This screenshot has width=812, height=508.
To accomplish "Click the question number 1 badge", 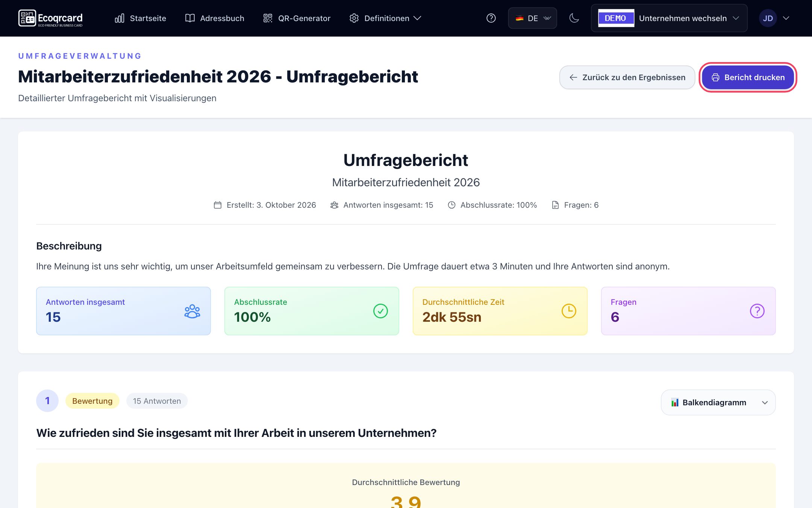I will [47, 401].
